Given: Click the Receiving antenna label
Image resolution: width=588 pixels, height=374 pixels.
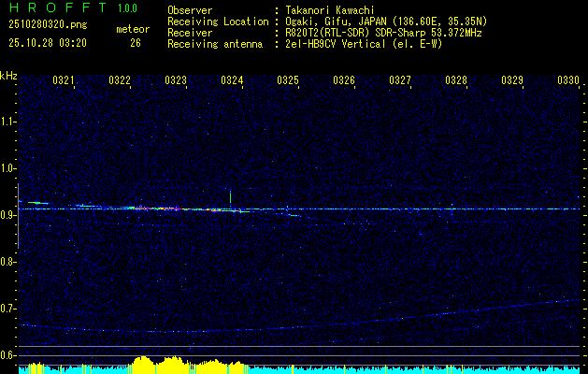Looking at the screenshot, I should [x=215, y=44].
